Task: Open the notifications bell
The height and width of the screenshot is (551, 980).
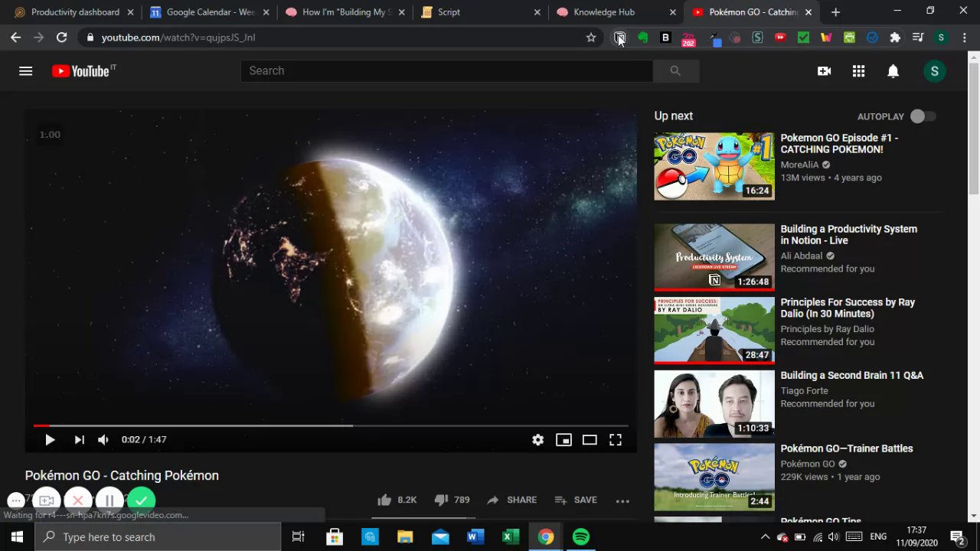Action: pos(893,71)
